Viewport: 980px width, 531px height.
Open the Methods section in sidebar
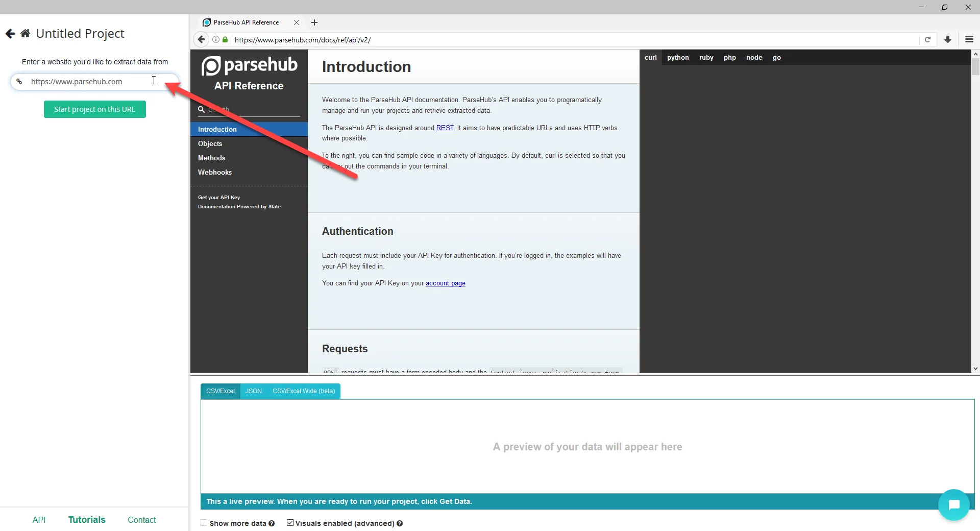[249, 158]
